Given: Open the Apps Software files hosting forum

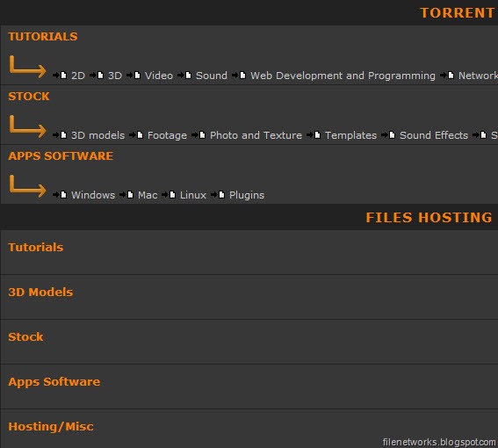Looking at the screenshot, I should [54, 381].
